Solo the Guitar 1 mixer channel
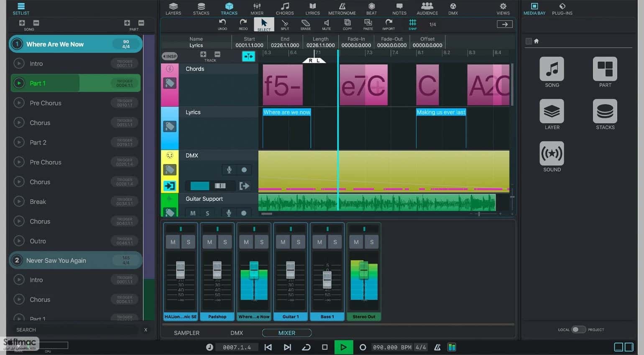The image size is (644, 355). point(298,242)
